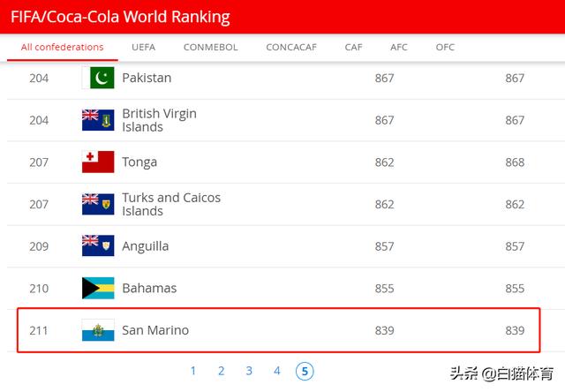Go to ranking page 1

[193, 371]
